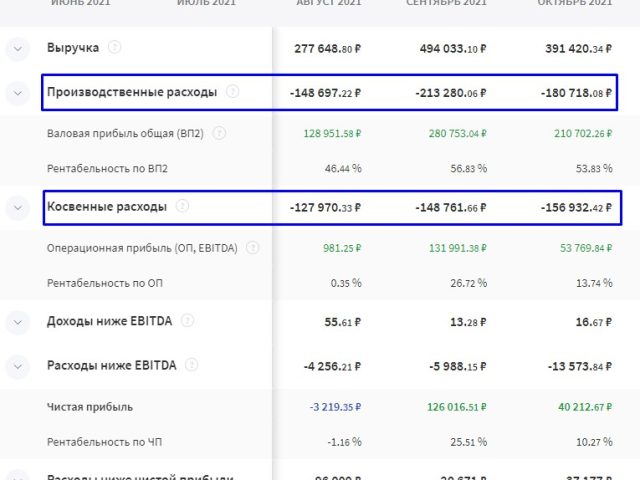
Task: Expand the Расходы ниже EBITDA chevron
Action: click(18, 367)
